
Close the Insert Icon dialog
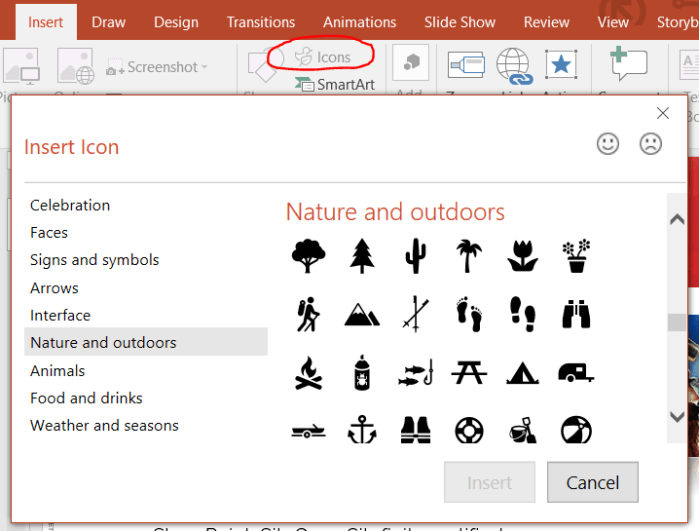coord(663,113)
